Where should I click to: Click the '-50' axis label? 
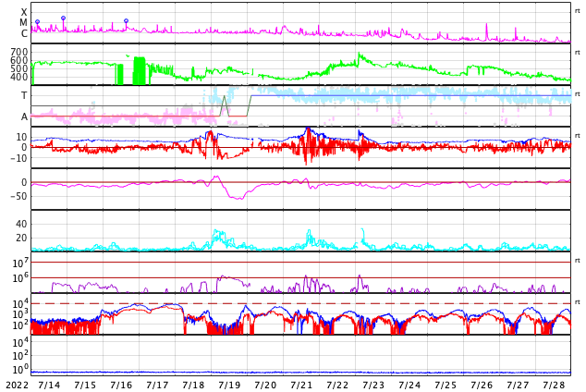click(18, 196)
